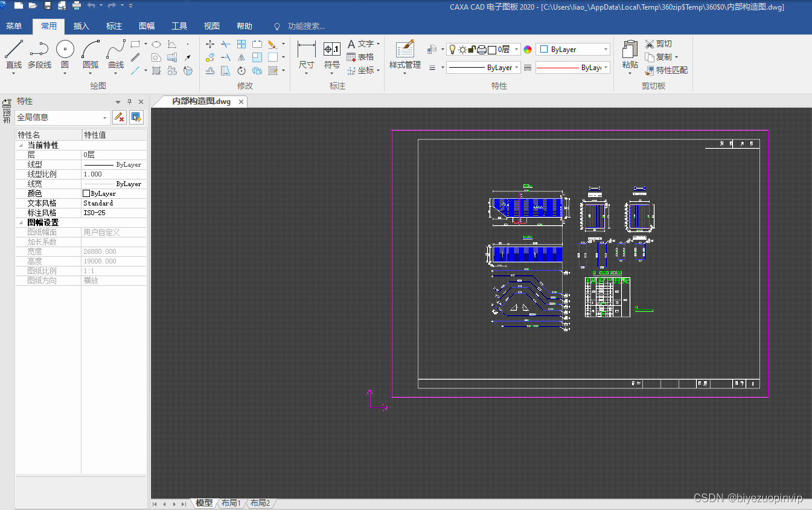
Task: Collapse the 当前特性 property group
Action: pyautogui.click(x=21, y=146)
